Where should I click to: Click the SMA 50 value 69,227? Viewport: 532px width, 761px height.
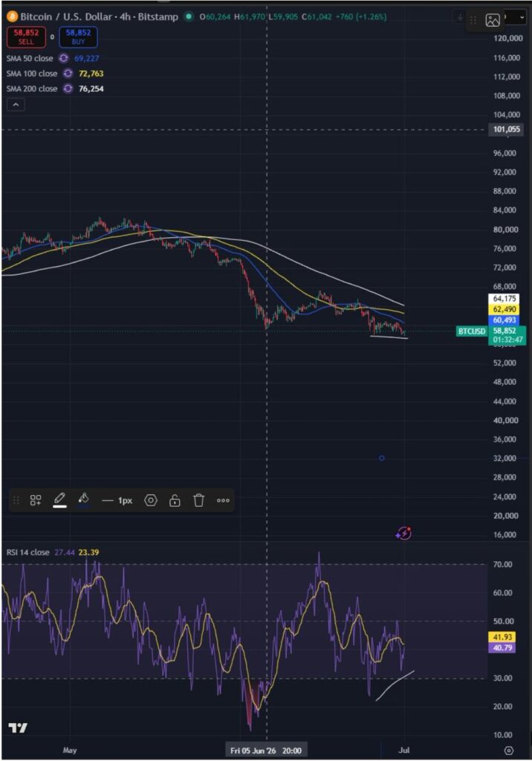pos(86,58)
